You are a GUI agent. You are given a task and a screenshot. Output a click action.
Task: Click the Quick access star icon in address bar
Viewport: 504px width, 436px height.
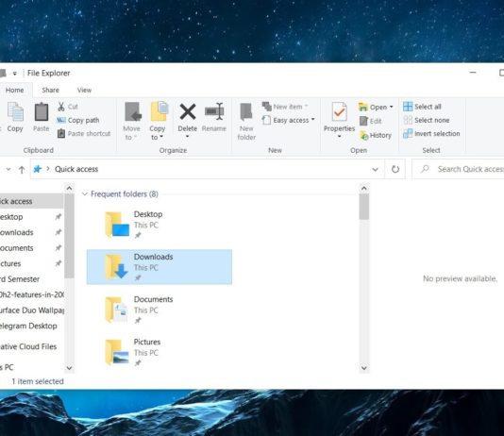38,169
